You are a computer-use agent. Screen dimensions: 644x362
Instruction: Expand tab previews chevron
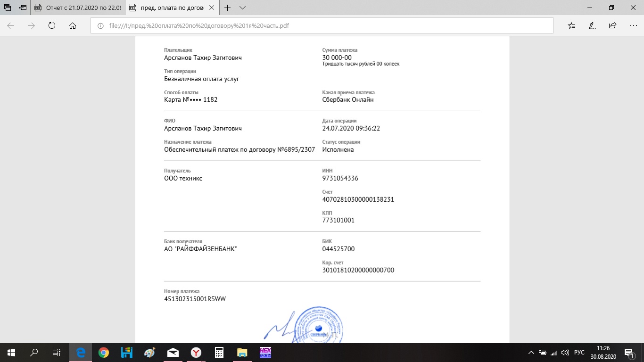pos(242,8)
